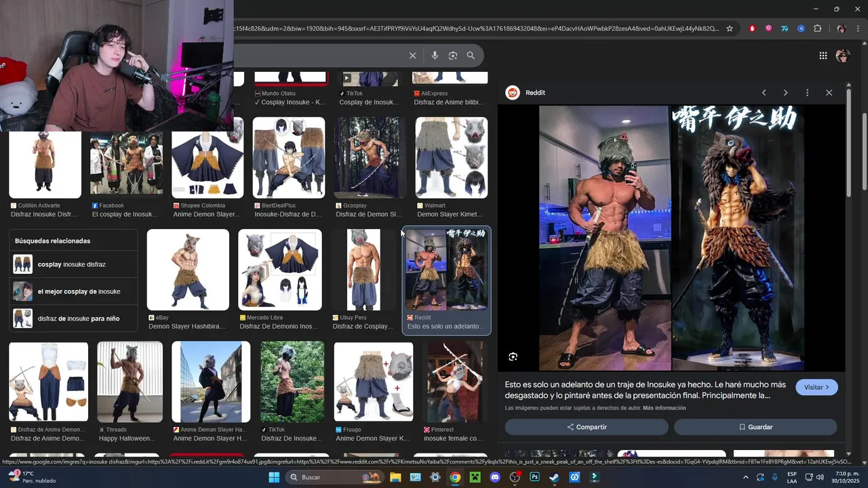Click the Visitar button
The width and height of the screenshot is (868, 488).
pyautogui.click(x=816, y=387)
